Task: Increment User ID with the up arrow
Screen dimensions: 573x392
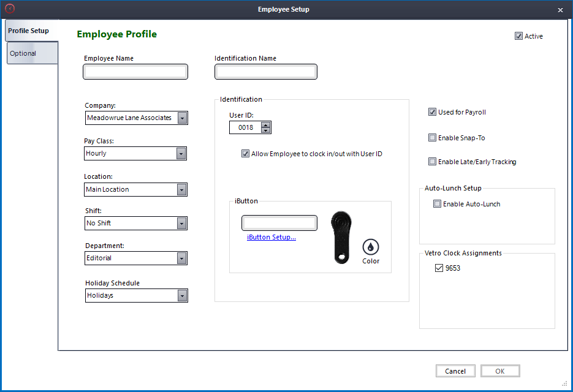Action: pos(265,124)
